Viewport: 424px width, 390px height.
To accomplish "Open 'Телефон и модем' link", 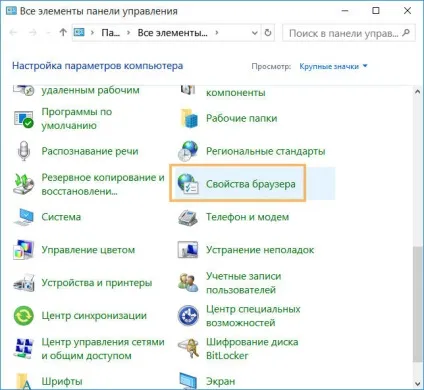I will pos(247,217).
